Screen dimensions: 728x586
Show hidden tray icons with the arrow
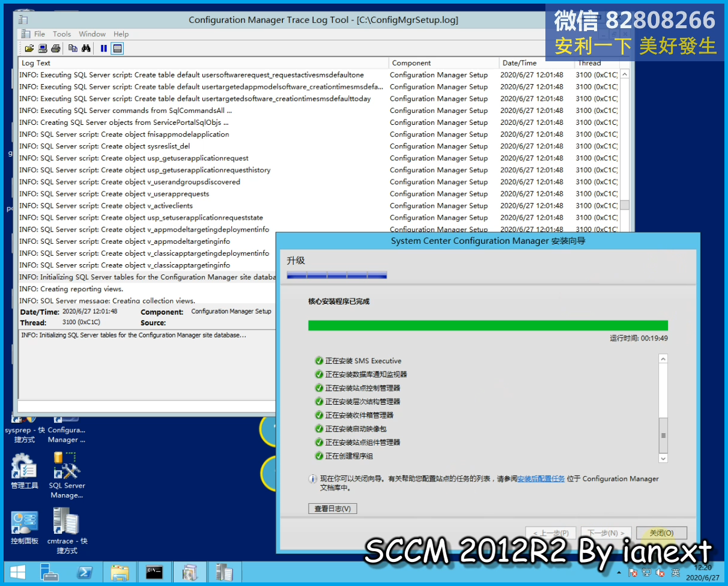[x=620, y=573]
